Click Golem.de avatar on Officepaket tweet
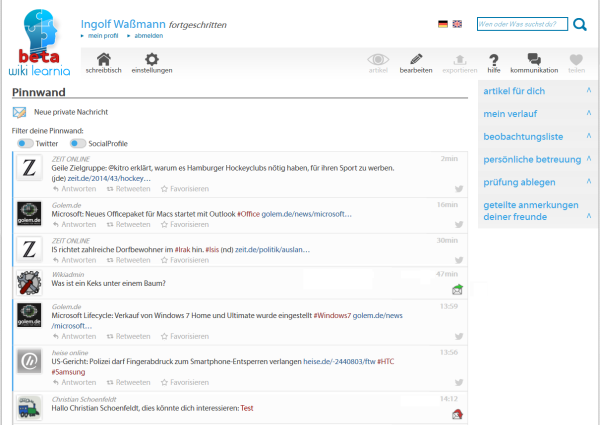Screen dimensions: 600x425 29,213
